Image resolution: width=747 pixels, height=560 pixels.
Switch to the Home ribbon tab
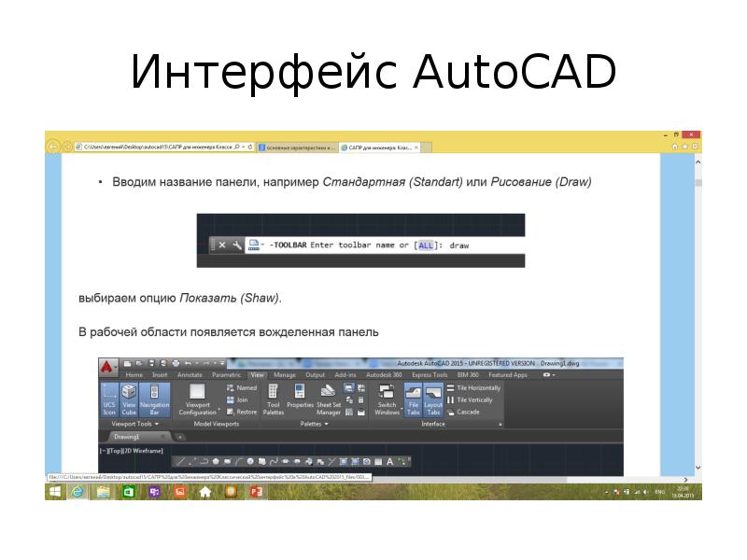[x=134, y=375]
